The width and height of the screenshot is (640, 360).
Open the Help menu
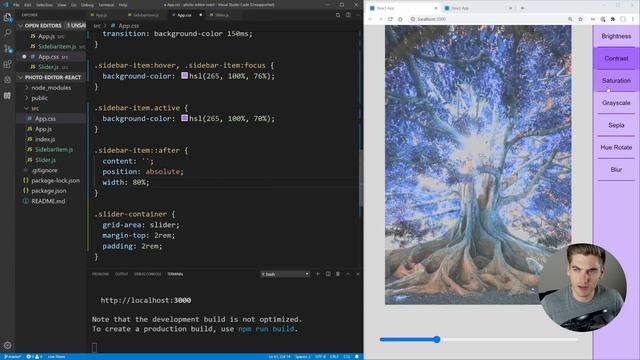123,5
